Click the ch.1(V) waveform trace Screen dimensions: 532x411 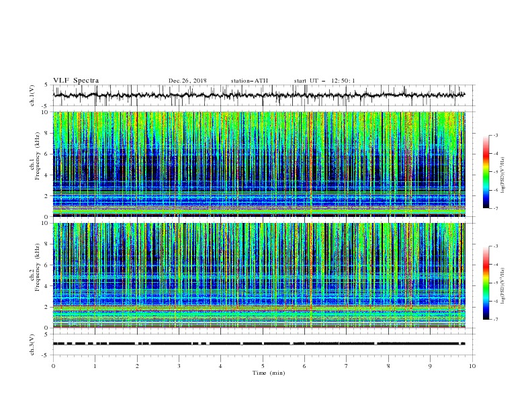coord(259,95)
